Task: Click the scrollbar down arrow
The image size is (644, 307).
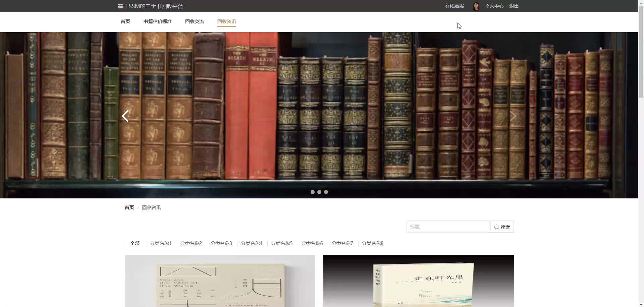Action: click(x=641, y=304)
